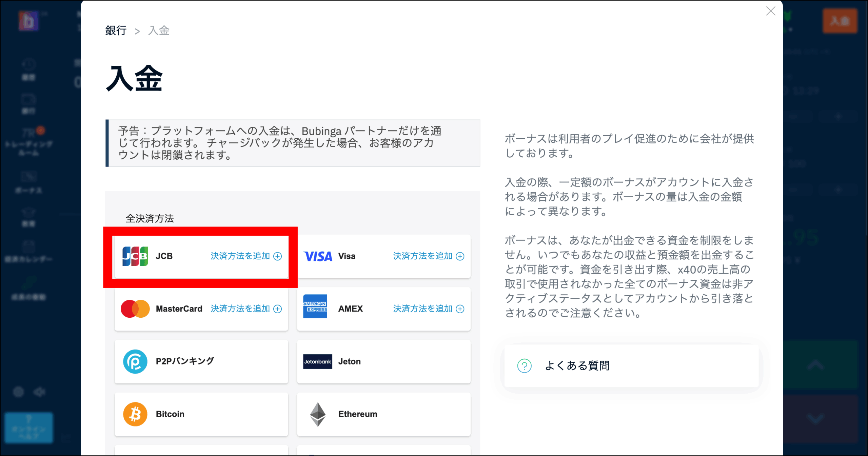Click the sound speaker icon in background sidebar

[39, 392]
